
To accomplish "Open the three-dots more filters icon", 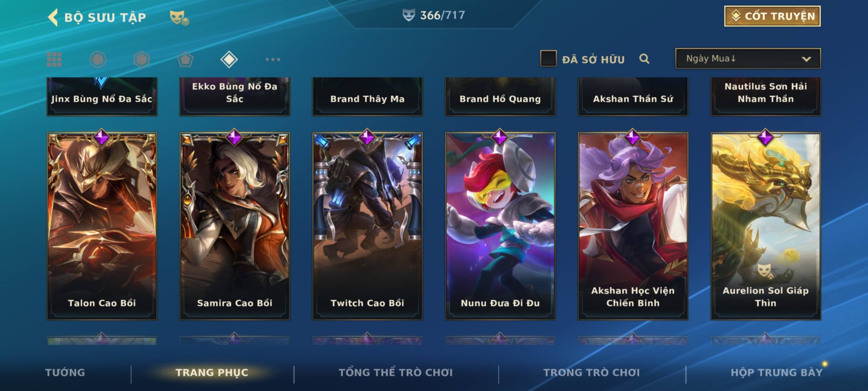I will [x=273, y=59].
